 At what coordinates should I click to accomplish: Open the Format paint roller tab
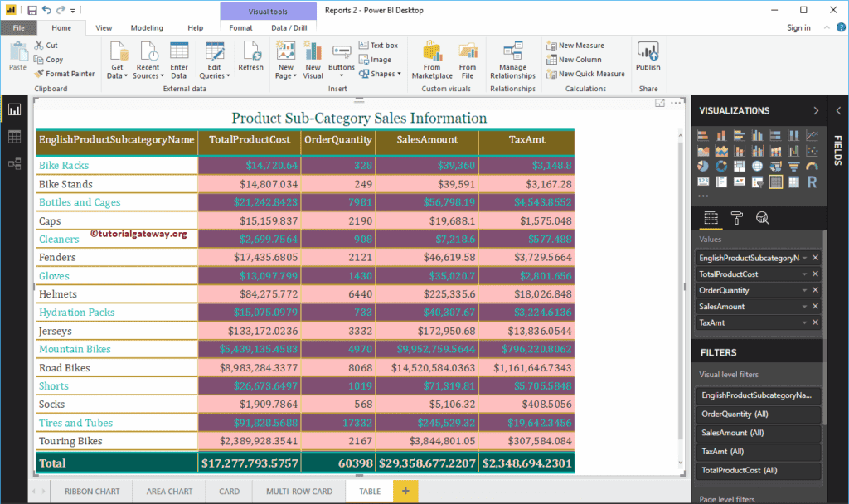(x=736, y=218)
